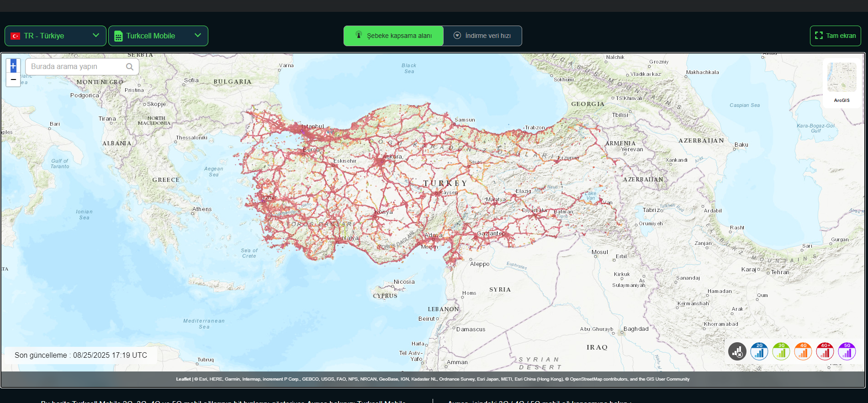
Task: Click the Nicosia label on the map
Action: click(x=404, y=282)
